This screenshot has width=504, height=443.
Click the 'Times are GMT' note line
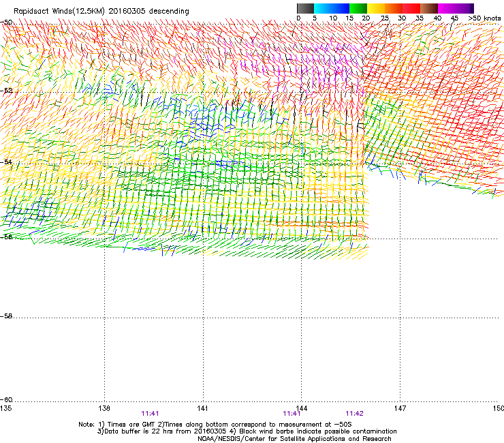[x=215, y=425]
